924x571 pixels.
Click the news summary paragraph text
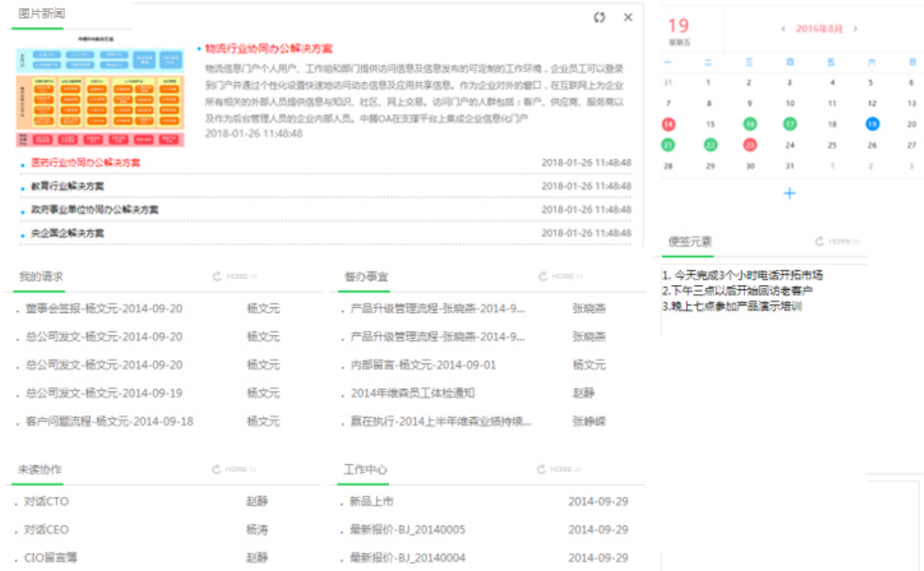pos(414,93)
